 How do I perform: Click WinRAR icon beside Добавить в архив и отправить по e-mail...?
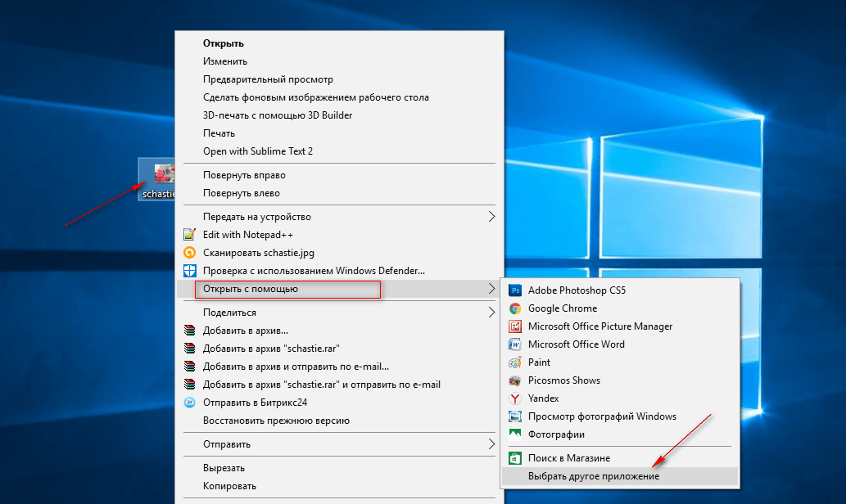pos(189,367)
